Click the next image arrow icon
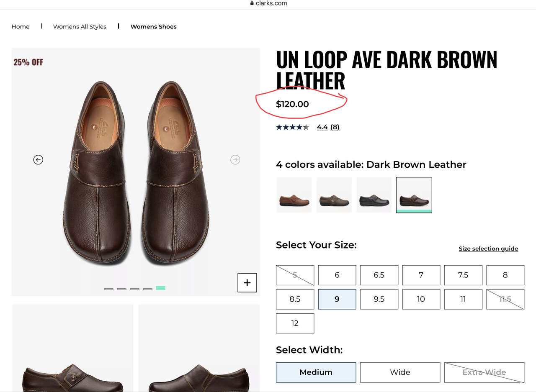The image size is (536, 392). [x=235, y=159]
